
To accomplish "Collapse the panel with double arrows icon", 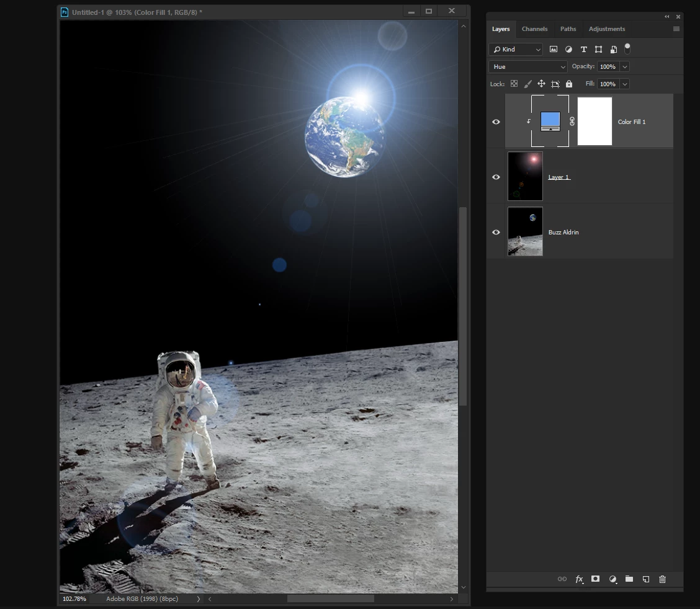I will [x=667, y=17].
